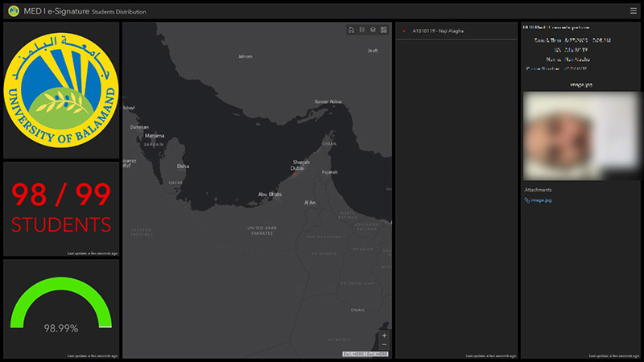The height and width of the screenshot is (362, 644).
Task: Zoom in on the map with plus
Action: pos(384,335)
